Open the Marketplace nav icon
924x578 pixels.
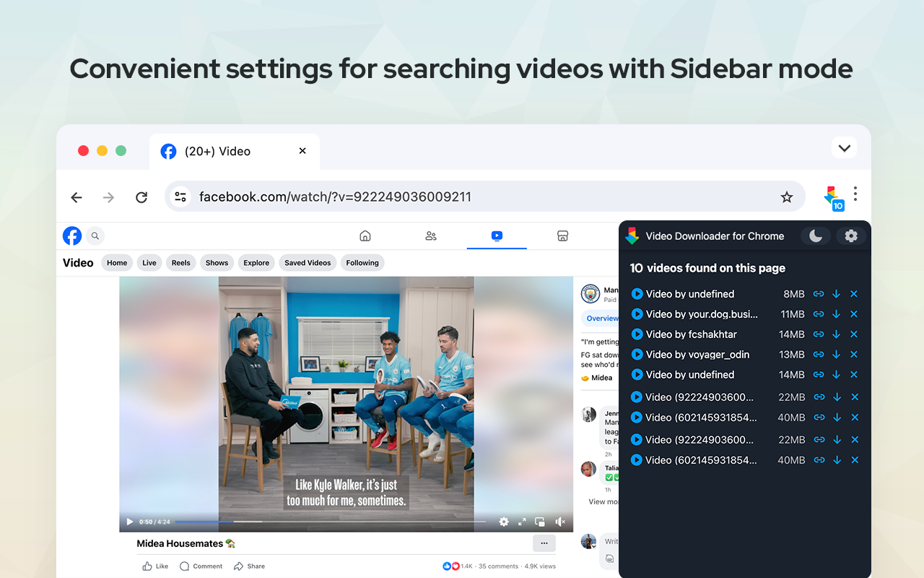coord(563,236)
